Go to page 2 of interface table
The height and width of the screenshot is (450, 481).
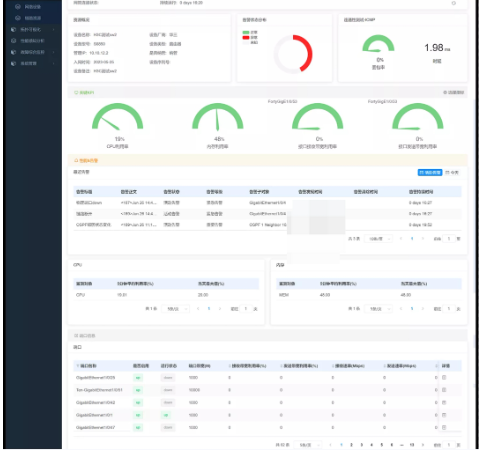[x=351, y=445]
